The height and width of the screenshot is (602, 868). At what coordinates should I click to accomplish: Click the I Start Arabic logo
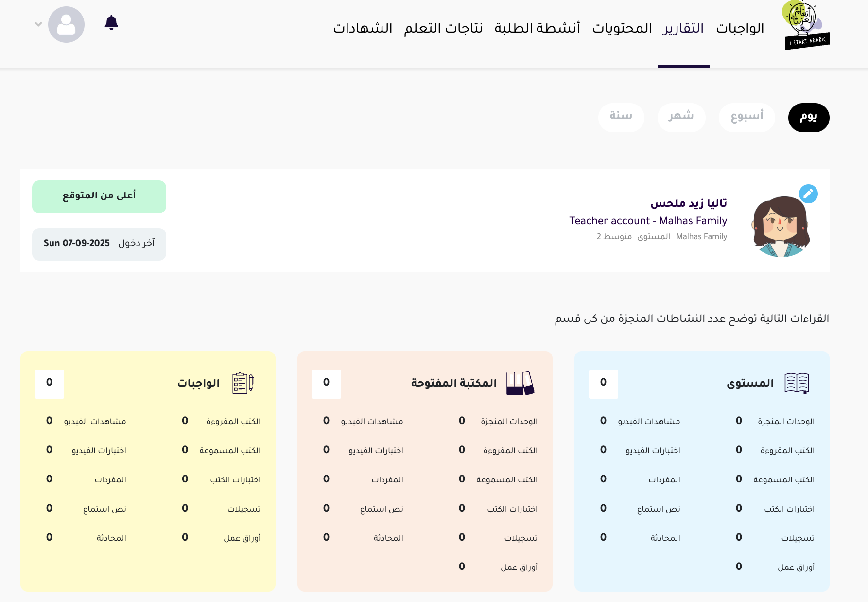click(x=805, y=25)
